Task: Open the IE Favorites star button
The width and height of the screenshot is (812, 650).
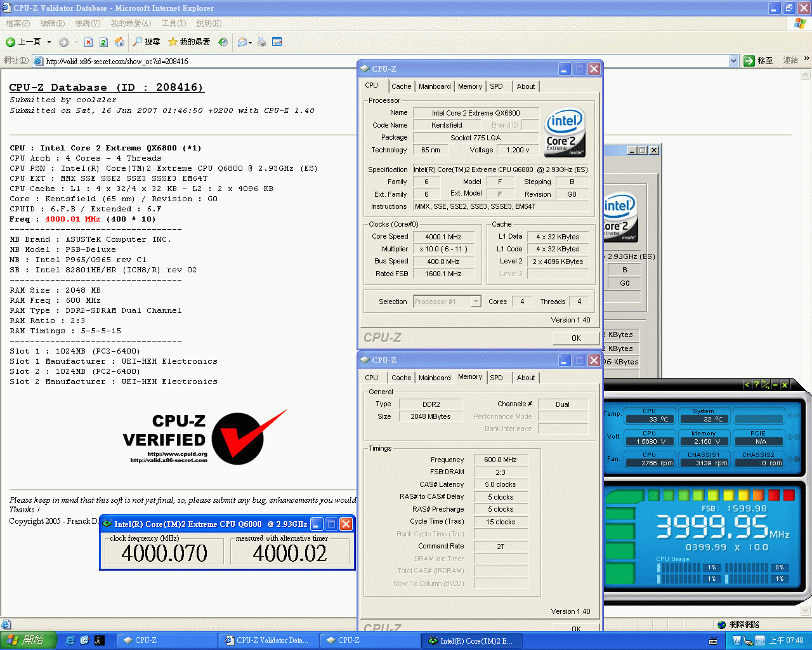Action: (x=188, y=42)
